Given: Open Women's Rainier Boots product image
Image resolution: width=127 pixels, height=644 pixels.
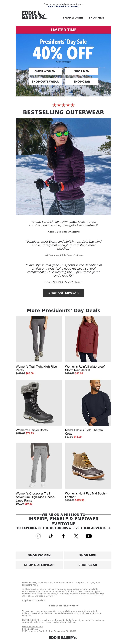Looking at the screenshot, I should click(39, 402).
